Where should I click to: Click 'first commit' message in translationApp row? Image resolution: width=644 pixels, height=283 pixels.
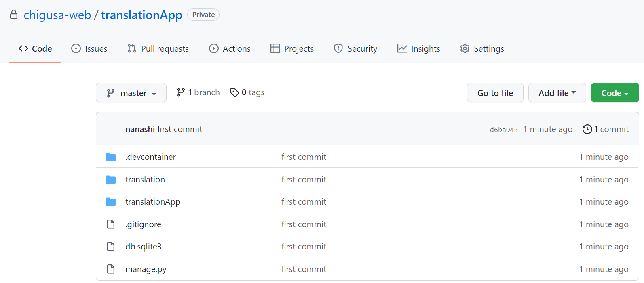coord(304,202)
